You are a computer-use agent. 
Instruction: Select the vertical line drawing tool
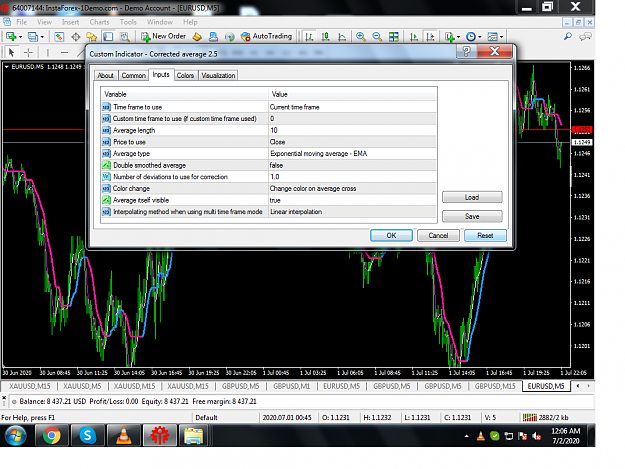click(x=47, y=52)
